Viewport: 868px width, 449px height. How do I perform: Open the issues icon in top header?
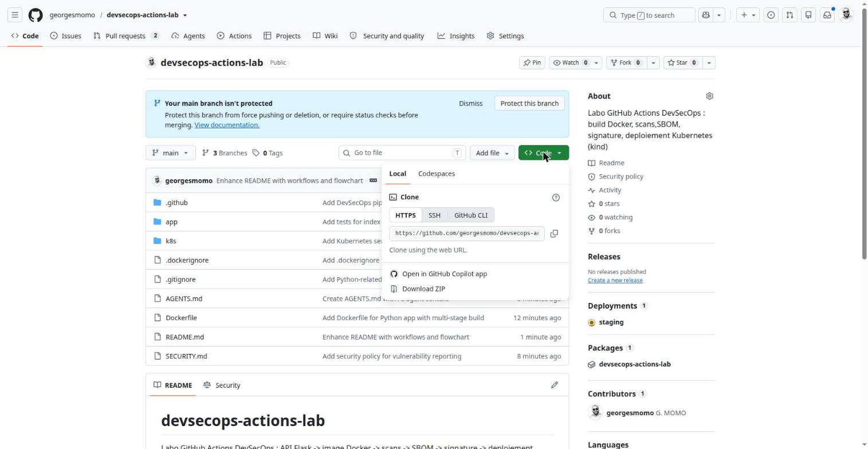point(771,15)
